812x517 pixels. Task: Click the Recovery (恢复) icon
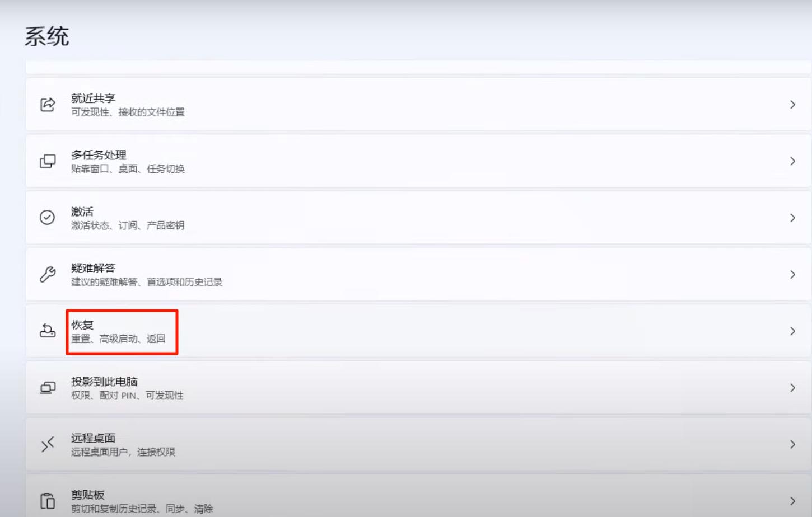48,331
